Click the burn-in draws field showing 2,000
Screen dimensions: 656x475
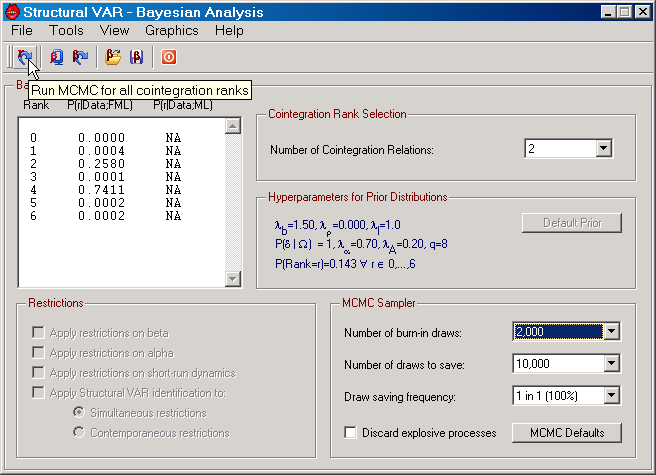click(559, 331)
